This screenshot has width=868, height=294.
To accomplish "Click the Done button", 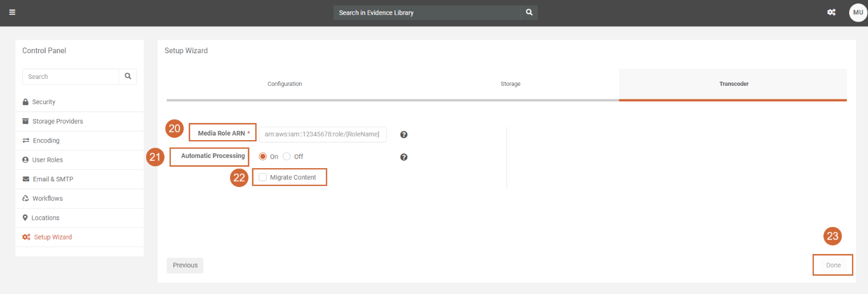I will (833, 265).
